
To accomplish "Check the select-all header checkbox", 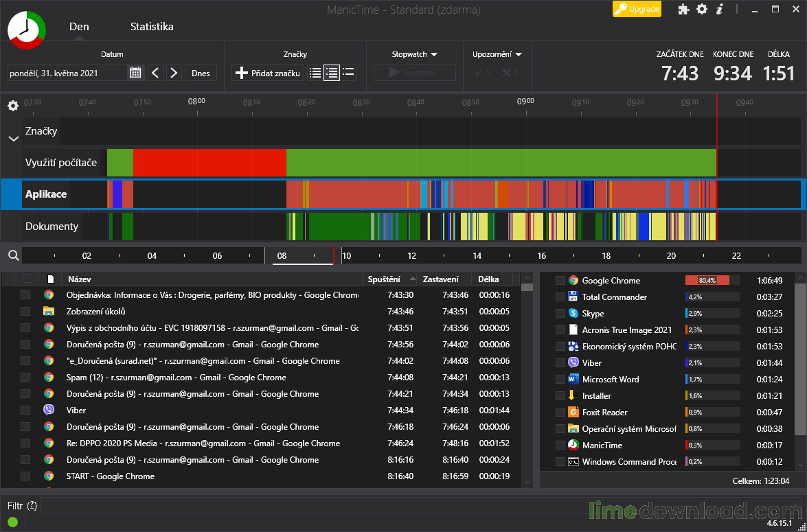I will (x=27, y=279).
